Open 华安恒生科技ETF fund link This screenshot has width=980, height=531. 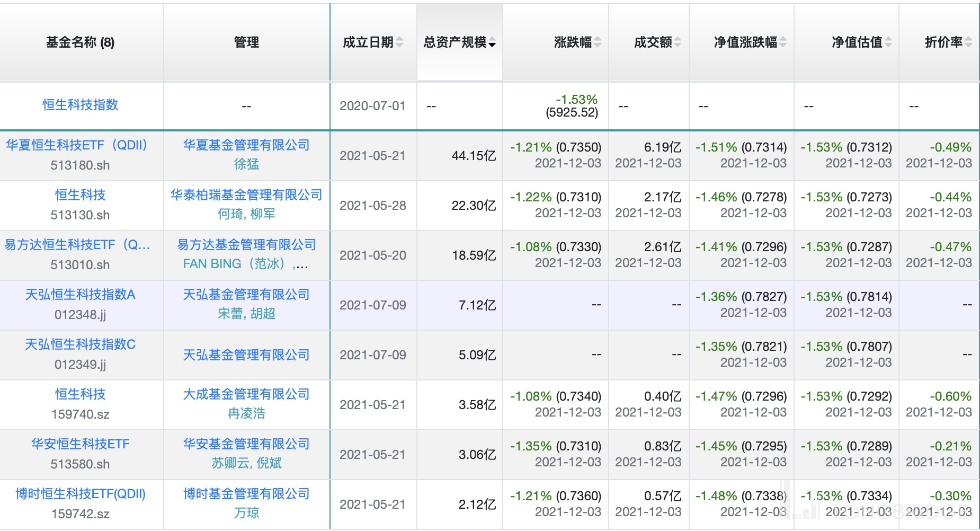(x=81, y=444)
